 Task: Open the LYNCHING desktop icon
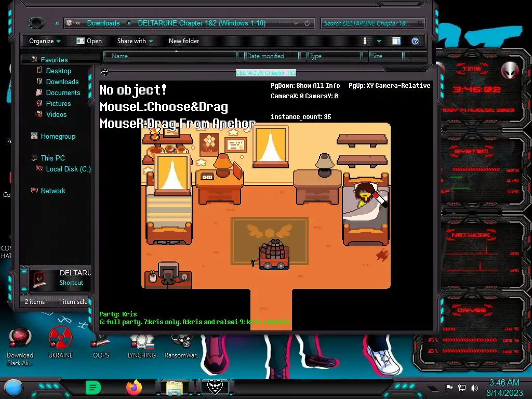point(141,347)
